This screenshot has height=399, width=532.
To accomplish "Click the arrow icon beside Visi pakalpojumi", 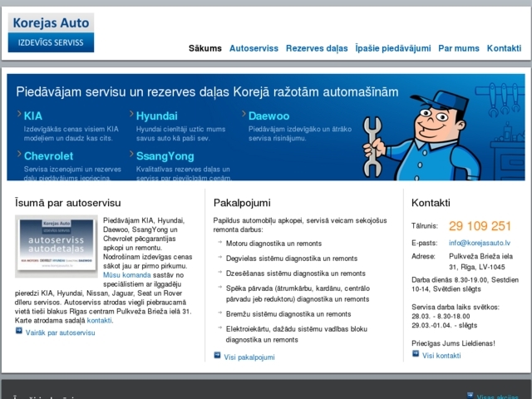I will click(217, 355).
